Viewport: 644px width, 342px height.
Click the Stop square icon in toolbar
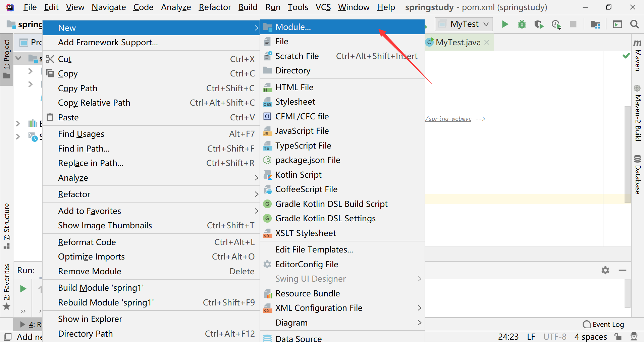[x=573, y=24]
